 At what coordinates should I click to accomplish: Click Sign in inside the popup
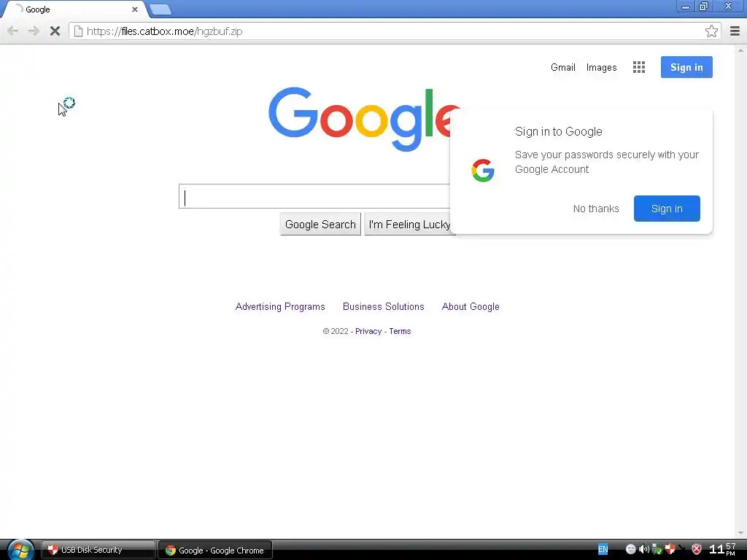[667, 209]
